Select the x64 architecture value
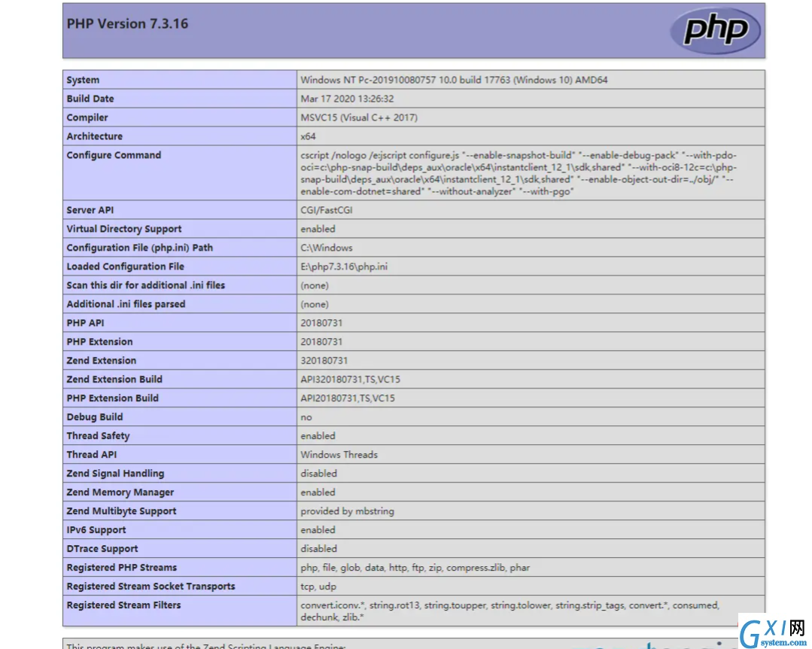 pyautogui.click(x=308, y=136)
